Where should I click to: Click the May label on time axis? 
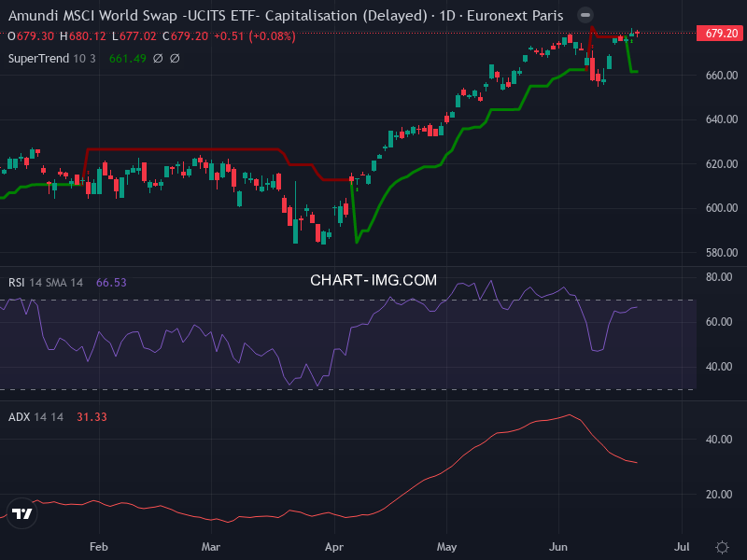click(446, 547)
